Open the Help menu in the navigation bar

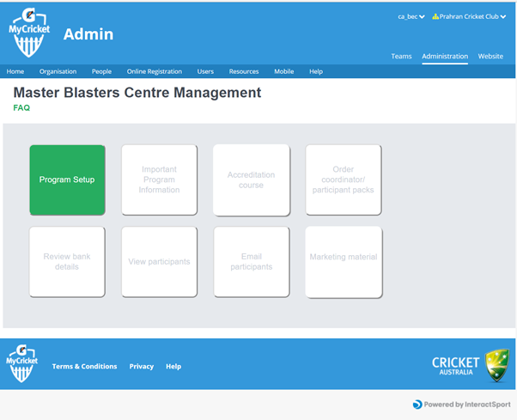click(316, 71)
